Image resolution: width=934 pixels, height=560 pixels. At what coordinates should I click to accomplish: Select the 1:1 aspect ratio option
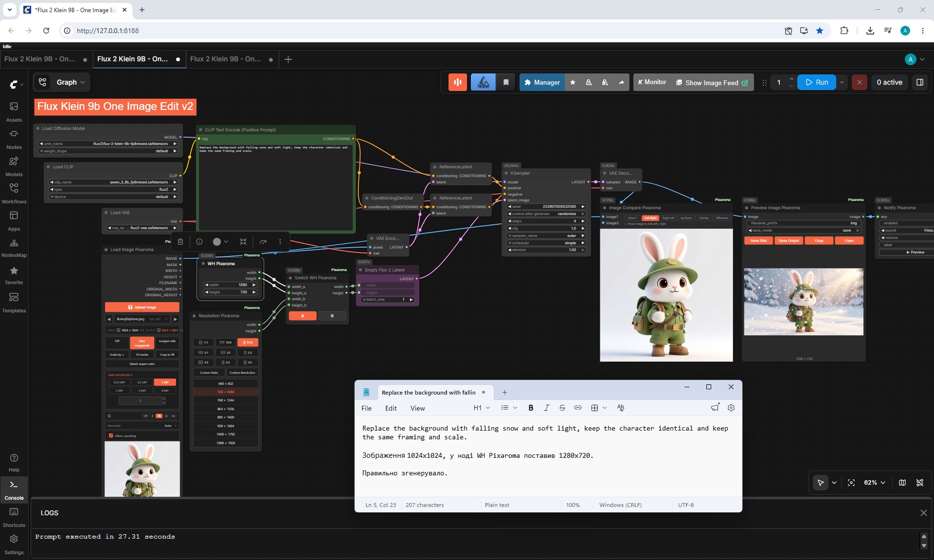click(203, 343)
